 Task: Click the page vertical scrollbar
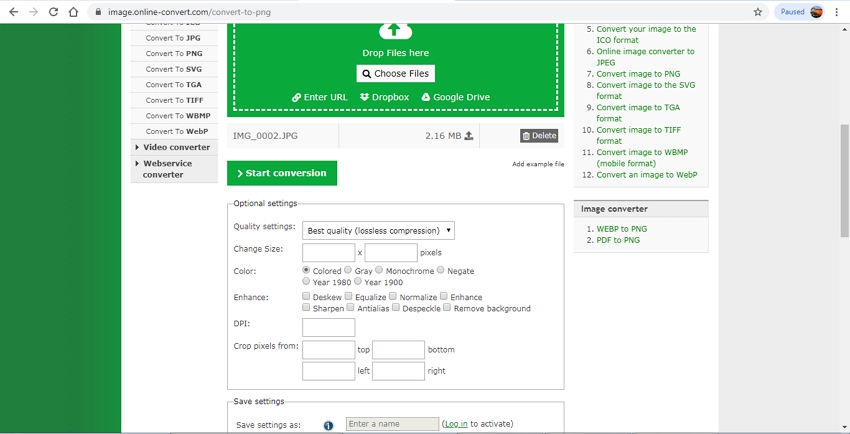(x=844, y=180)
